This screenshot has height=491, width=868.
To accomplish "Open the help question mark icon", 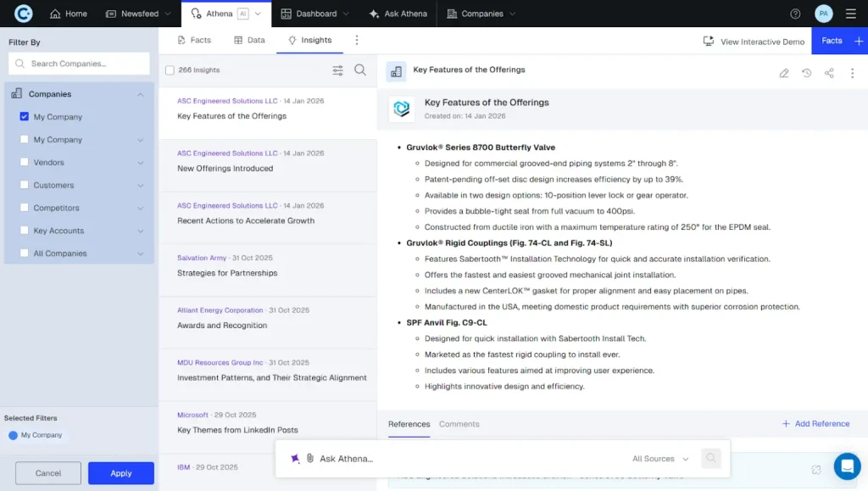I will pyautogui.click(x=794, y=14).
